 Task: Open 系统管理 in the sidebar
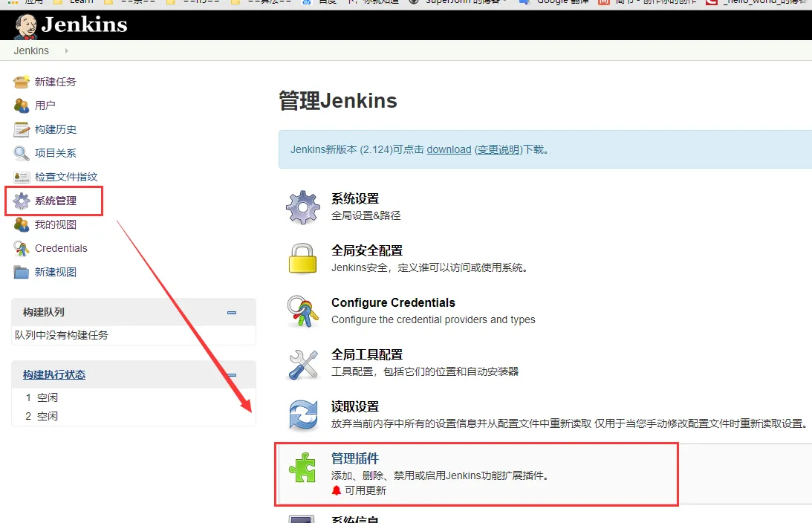56,201
